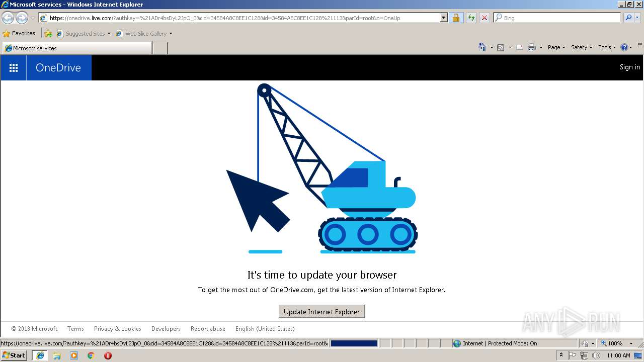Add to Favorites bar icon
This screenshot has width=644, height=362.
[48, 34]
